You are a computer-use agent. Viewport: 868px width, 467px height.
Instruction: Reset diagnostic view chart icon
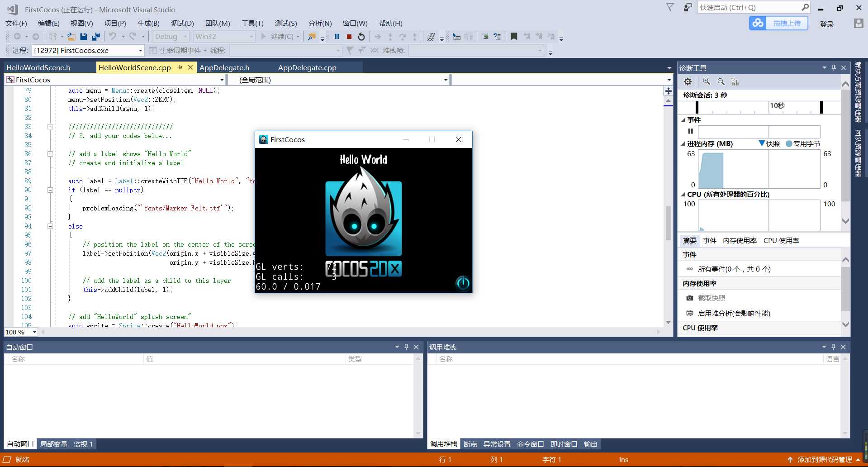(735, 82)
